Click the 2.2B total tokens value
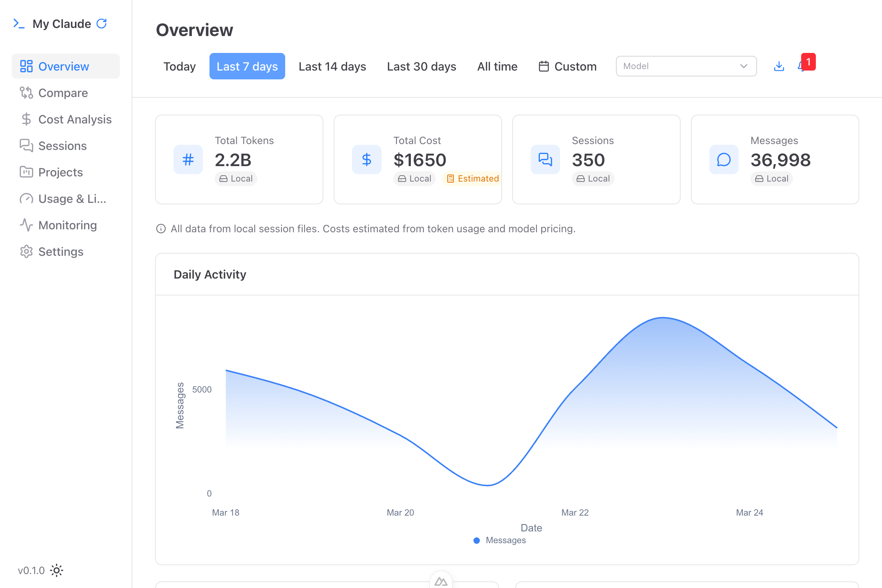Image resolution: width=882 pixels, height=588 pixels. tap(233, 160)
